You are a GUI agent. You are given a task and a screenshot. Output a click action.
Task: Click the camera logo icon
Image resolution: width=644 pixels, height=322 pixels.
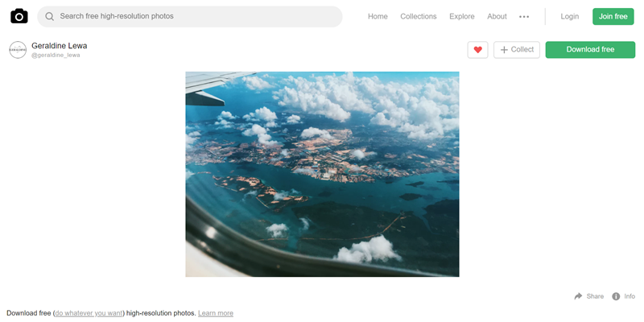pyautogui.click(x=19, y=16)
